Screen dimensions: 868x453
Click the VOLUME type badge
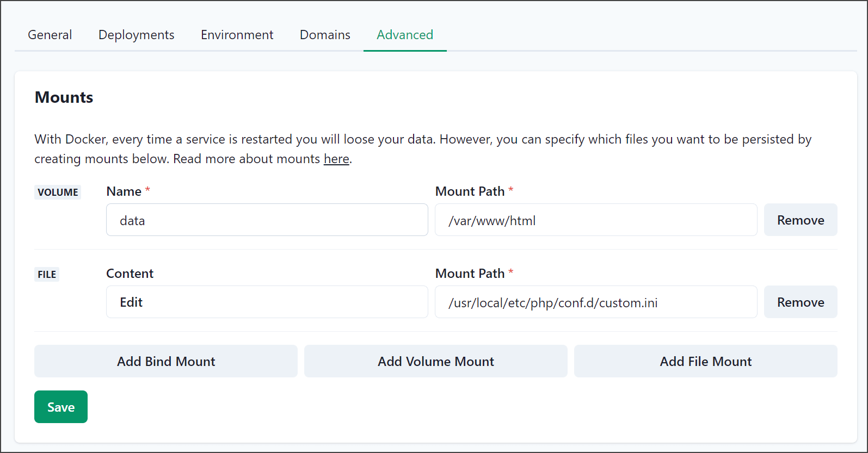(x=58, y=192)
